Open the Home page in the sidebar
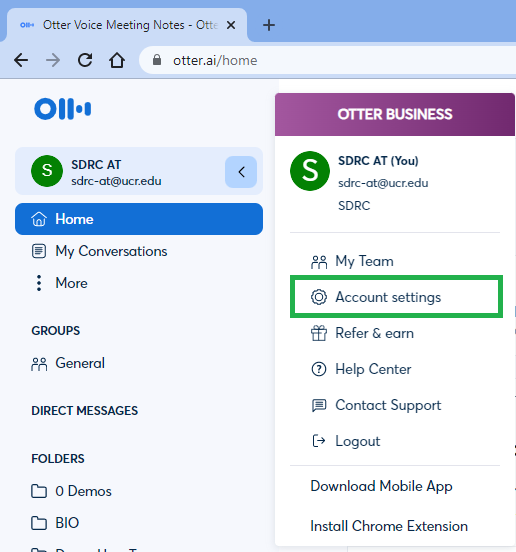This screenshot has height=552, width=516. tap(139, 219)
